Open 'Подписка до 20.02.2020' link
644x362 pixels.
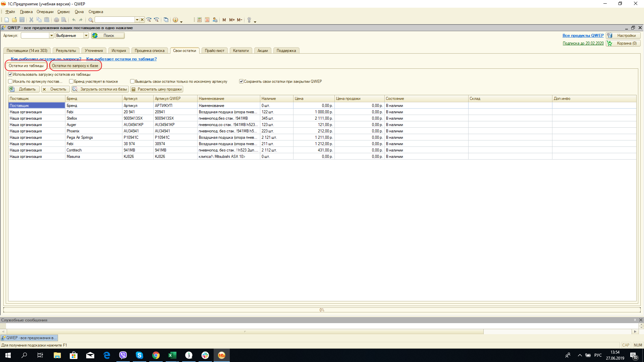pyautogui.click(x=583, y=43)
